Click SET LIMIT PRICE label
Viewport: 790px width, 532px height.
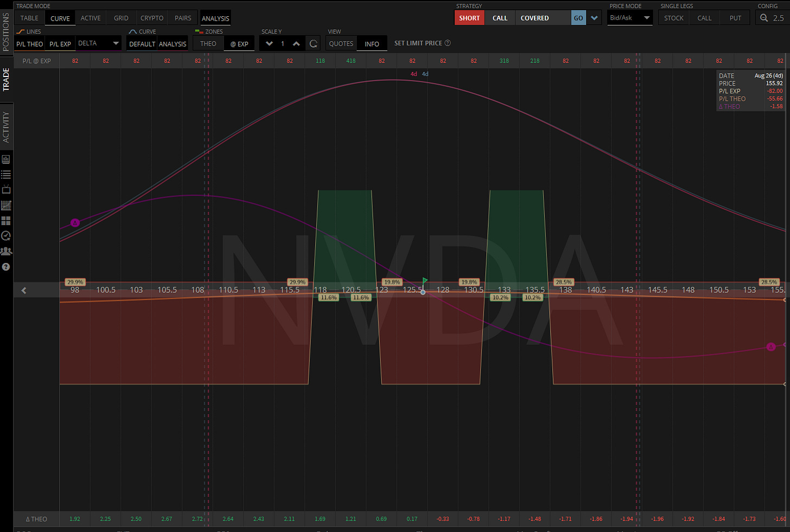click(418, 43)
